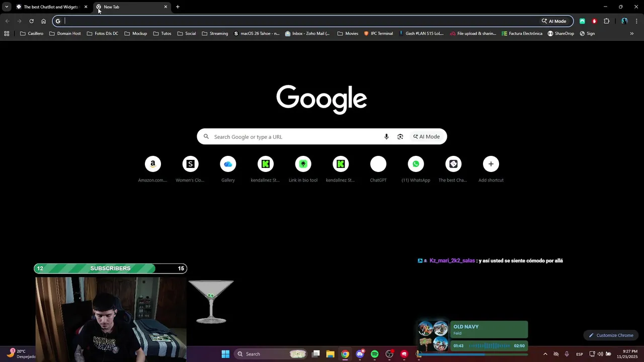Click the Home button in the toolbar
The image size is (644, 362).
pyautogui.click(x=43, y=21)
